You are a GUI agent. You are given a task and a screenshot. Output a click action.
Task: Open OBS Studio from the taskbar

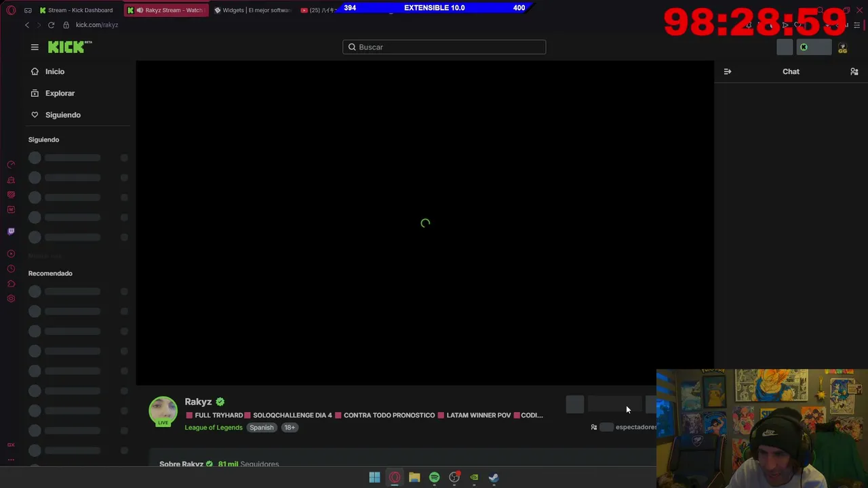pyautogui.click(x=454, y=477)
